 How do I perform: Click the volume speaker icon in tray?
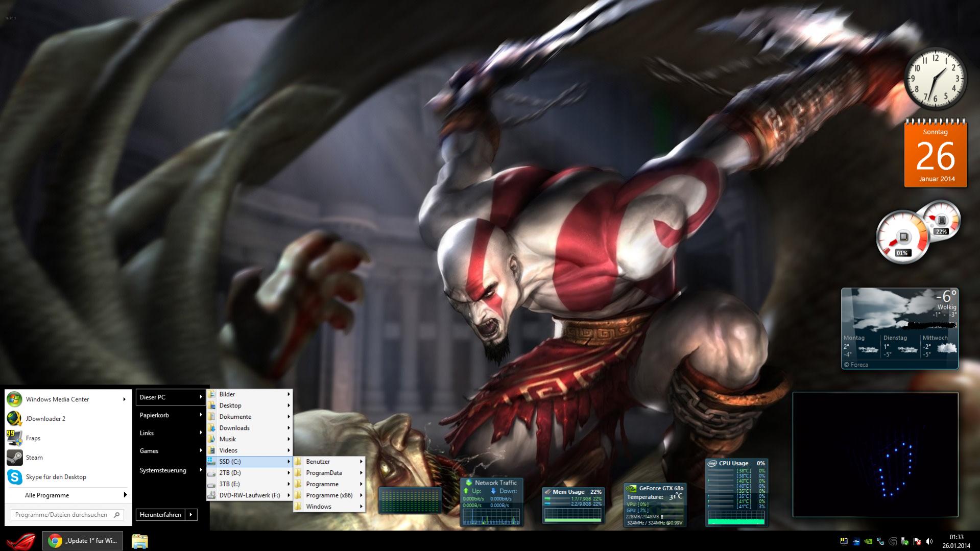929,541
